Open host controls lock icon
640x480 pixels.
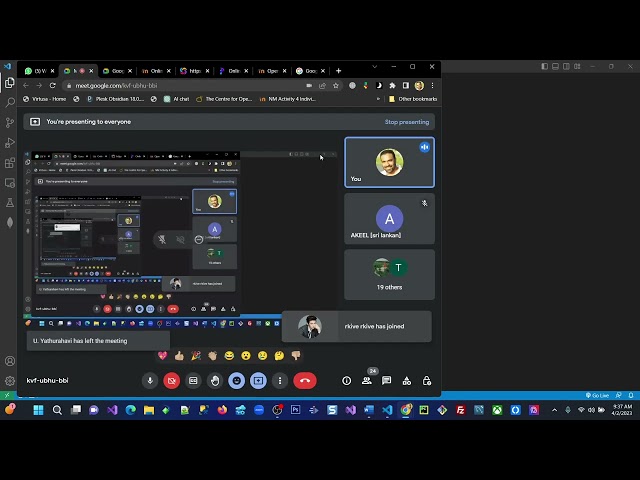point(427,381)
